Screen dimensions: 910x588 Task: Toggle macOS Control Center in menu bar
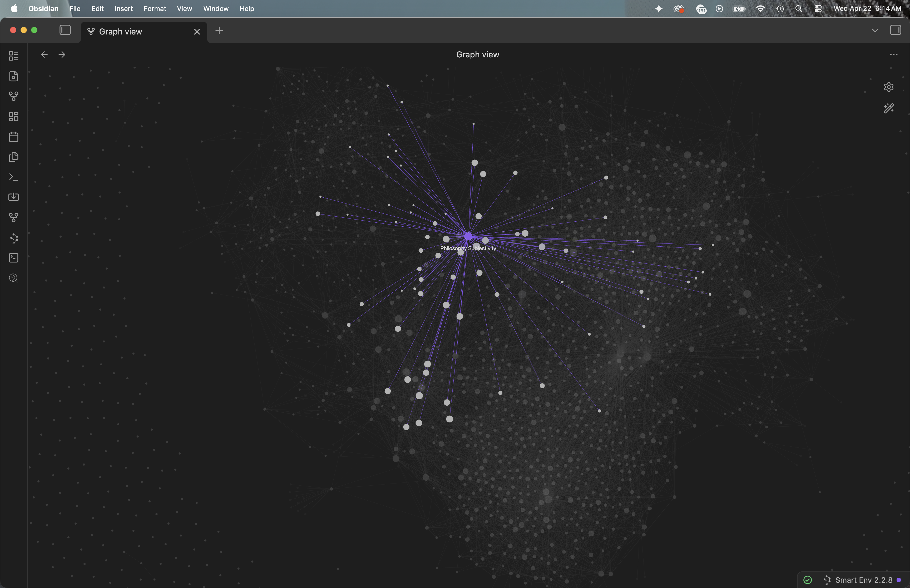tap(818, 9)
